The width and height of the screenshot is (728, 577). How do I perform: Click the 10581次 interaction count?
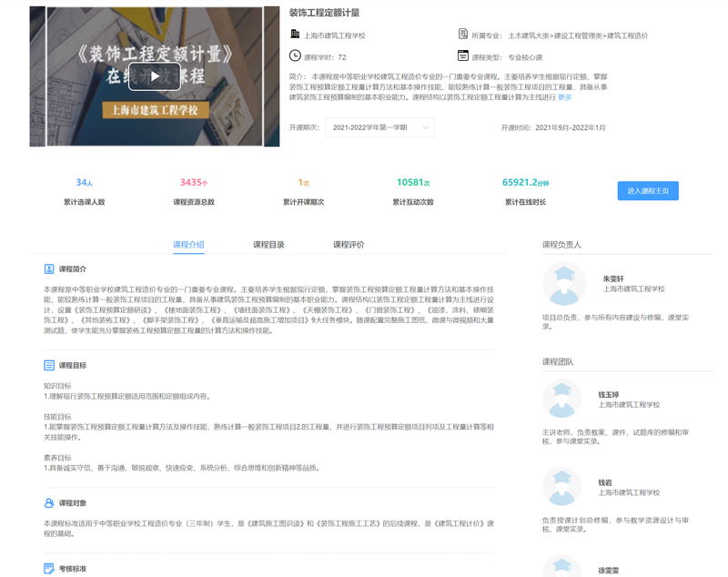413,182
